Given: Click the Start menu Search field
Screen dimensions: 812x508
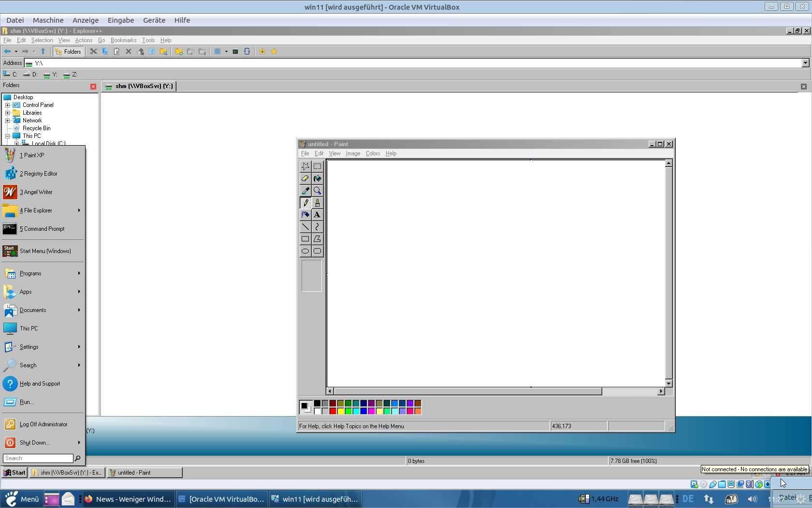Looking at the screenshot, I should 38,458.
